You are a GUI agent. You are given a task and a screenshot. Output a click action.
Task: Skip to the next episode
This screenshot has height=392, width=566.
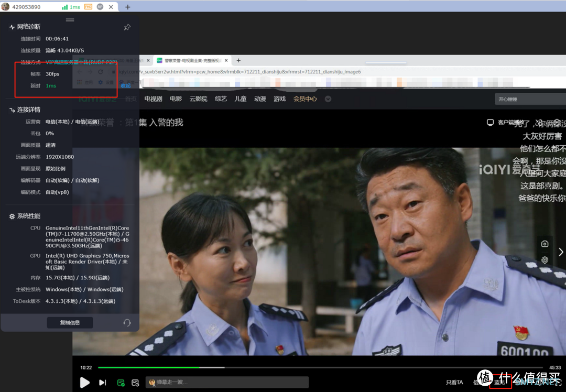pyautogui.click(x=103, y=382)
